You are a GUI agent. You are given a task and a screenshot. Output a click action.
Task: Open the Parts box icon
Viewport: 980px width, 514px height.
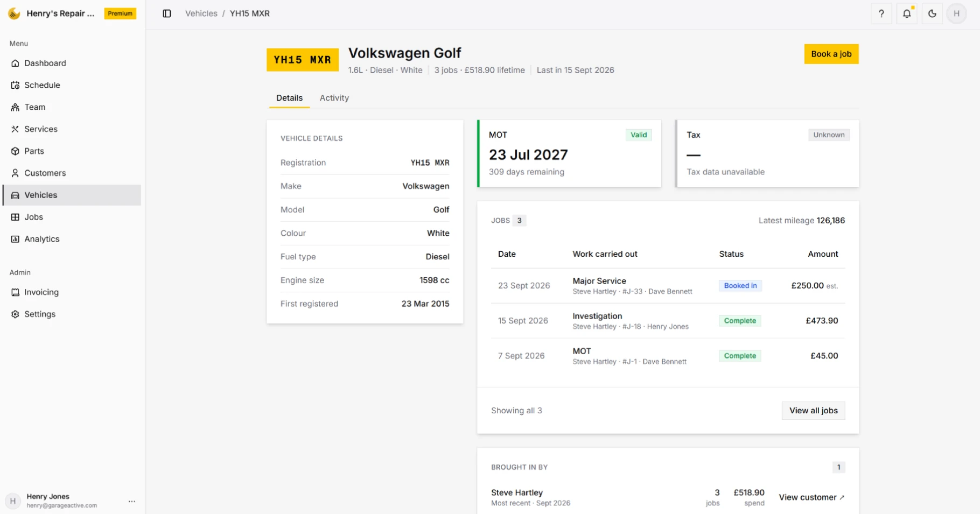(15, 151)
